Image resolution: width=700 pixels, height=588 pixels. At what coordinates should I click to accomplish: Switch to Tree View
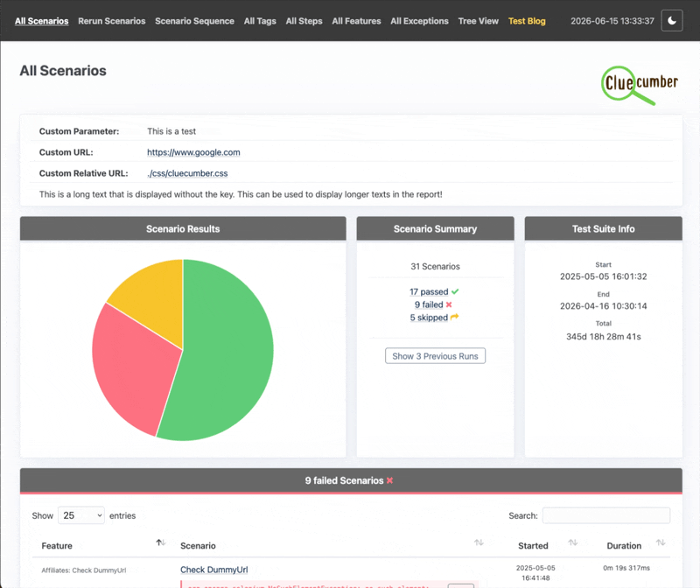(478, 21)
